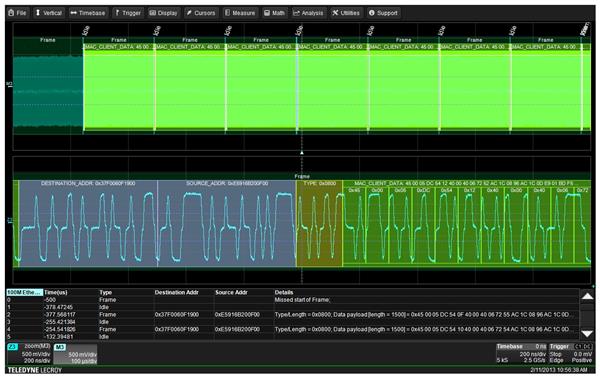Open the Timebase menu
Image resolution: width=600 pixels, height=378 pixels.
point(88,13)
